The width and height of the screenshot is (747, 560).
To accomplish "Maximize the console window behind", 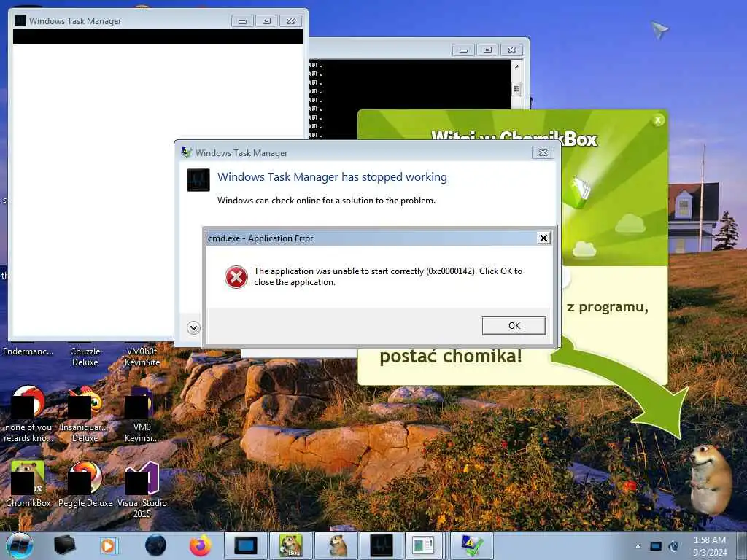I will 487,50.
